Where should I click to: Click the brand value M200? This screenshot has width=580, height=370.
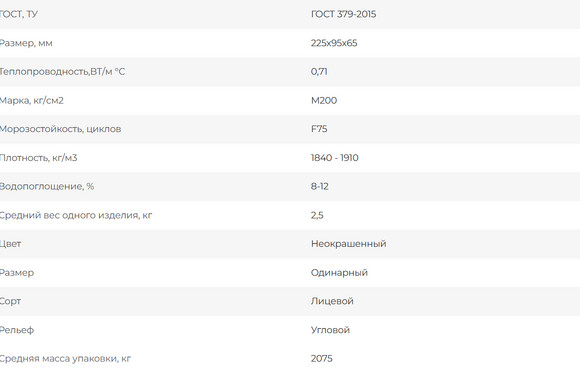[324, 100]
